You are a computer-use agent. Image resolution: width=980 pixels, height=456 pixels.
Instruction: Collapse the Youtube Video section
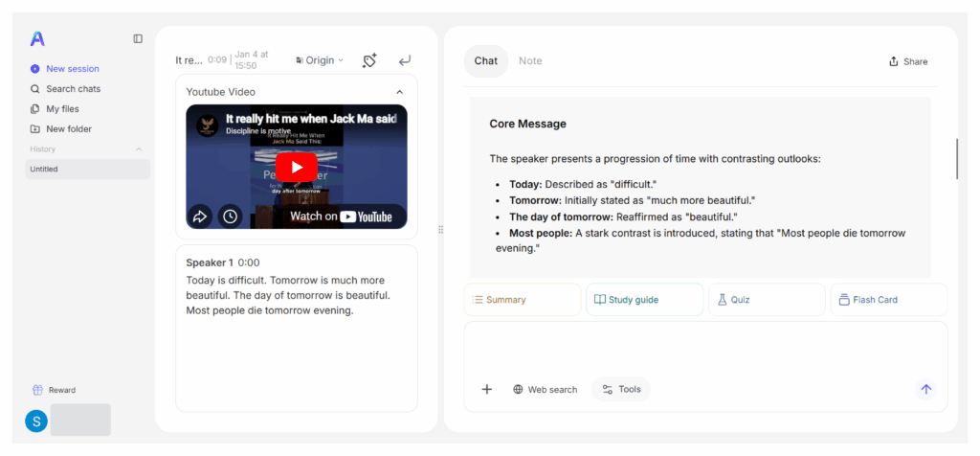[400, 92]
